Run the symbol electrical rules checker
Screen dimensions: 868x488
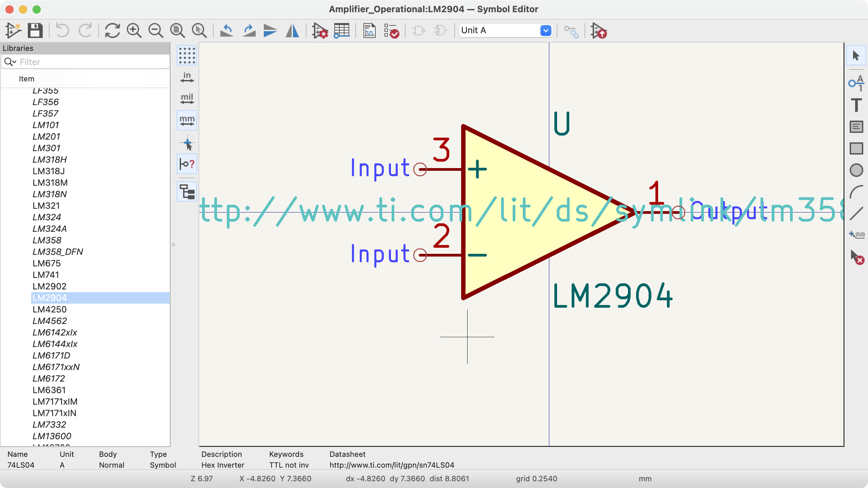pyautogui.click(x=392, y=30)
